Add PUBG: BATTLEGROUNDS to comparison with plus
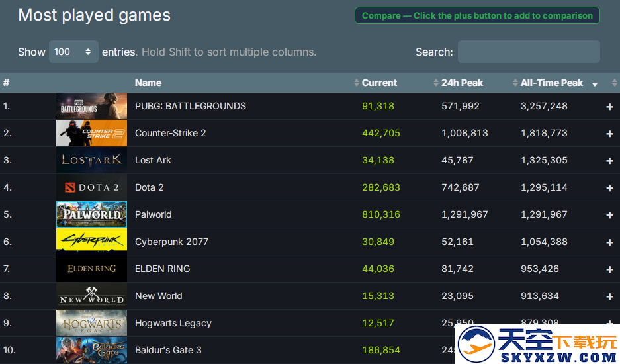 point(609,107)
